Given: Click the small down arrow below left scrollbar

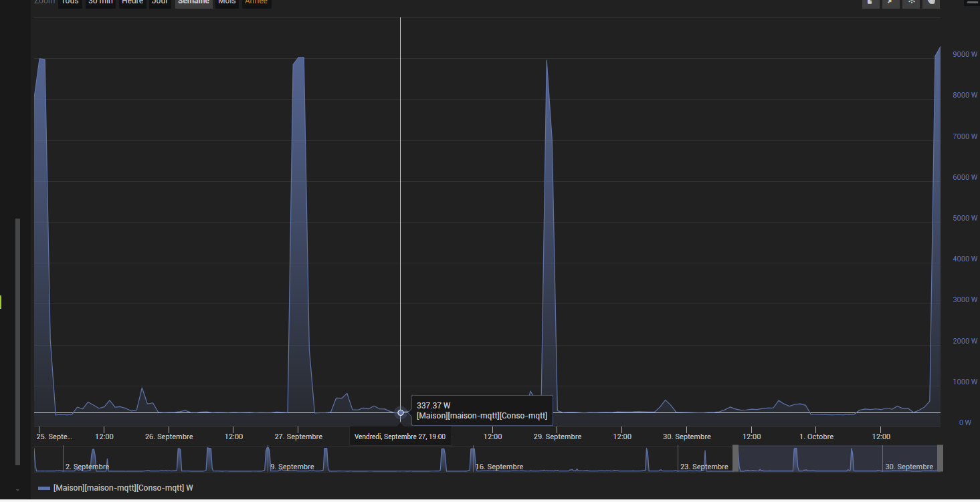Looking at the screenshot, I should click(x=18, y=490).
